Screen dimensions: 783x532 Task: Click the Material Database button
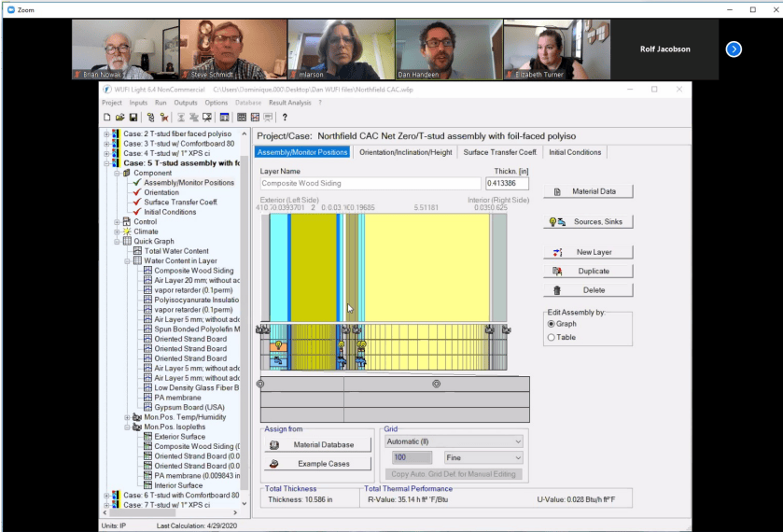pyautogui.click(x=317, y=444)
